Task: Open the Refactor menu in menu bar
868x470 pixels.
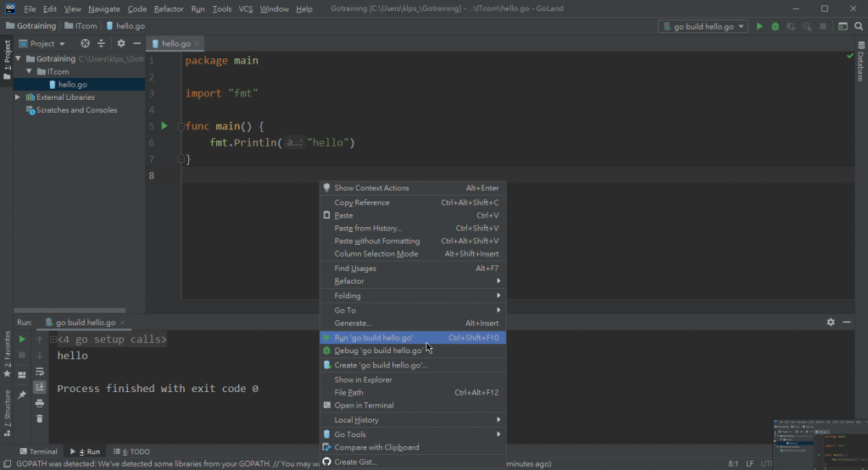Action: coord(169,8)
